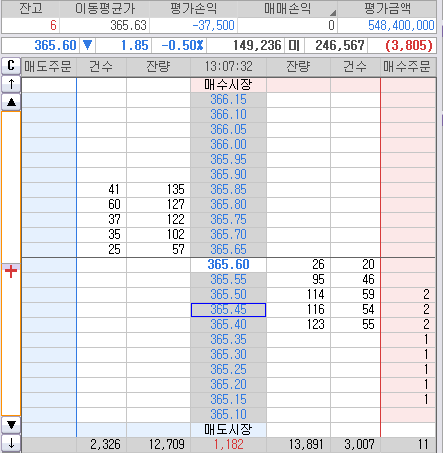Select price row 365.90
Screen dimensions: 443x453
(x=228, y=175)
